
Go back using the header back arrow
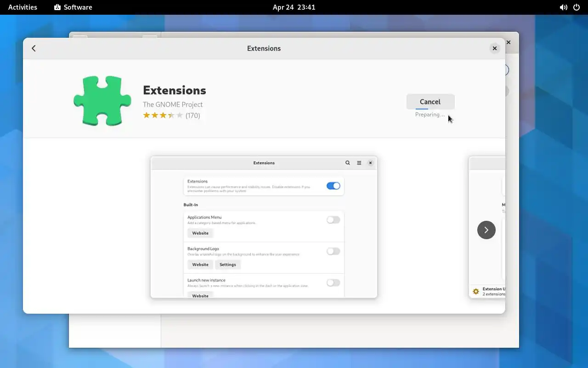click(x=34, y=48)
